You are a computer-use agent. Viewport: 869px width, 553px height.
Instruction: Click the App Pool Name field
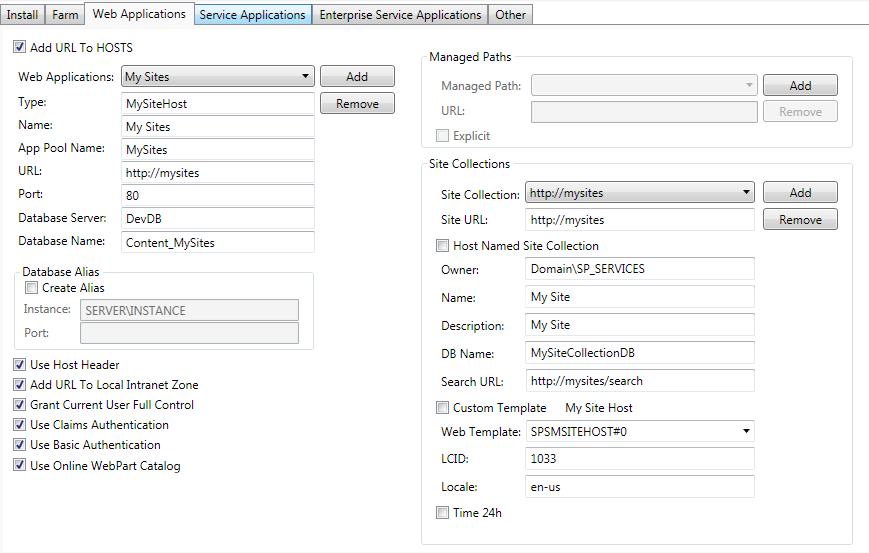tap(218, 150)
